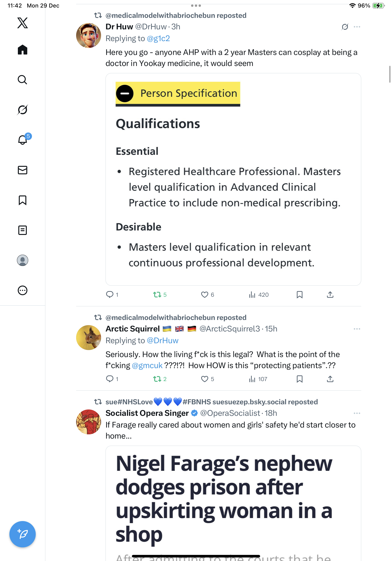Open more options on Socialist Opera Singer's post

tap(357, 413)
